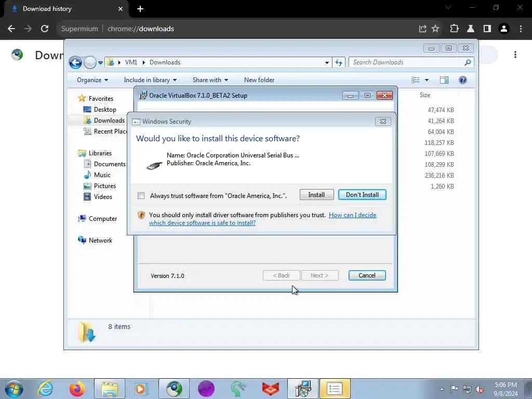Open the browser extensions puzzle icon

tap(454, 29)
